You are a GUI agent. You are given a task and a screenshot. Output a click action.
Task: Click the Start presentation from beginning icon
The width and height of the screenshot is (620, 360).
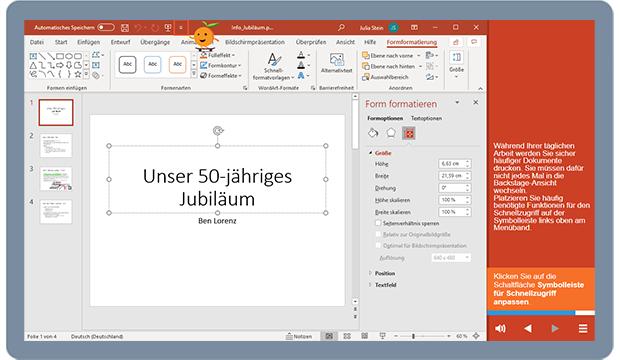168,28
